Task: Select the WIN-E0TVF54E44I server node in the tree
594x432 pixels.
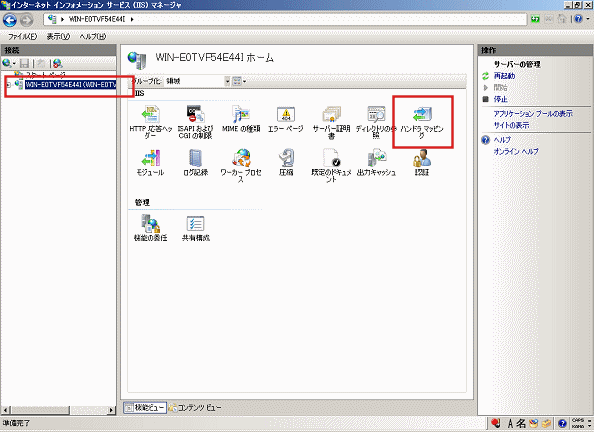Action: pyautogui.click(x=70, y=85)
